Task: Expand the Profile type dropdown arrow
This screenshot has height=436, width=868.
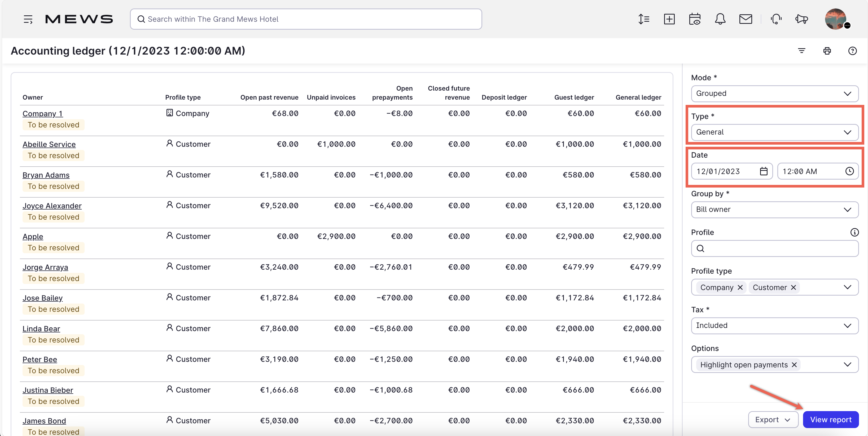Action: click(847, 287)
